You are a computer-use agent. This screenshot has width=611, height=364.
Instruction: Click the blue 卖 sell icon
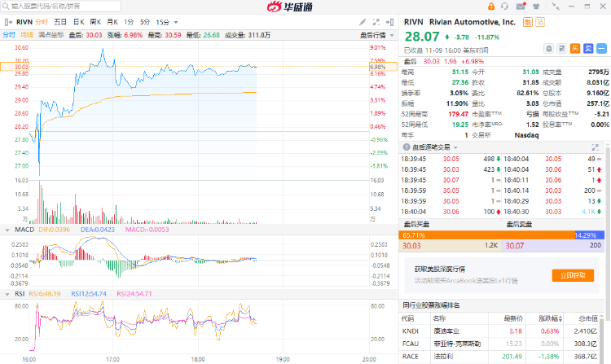tap(588, 49)
